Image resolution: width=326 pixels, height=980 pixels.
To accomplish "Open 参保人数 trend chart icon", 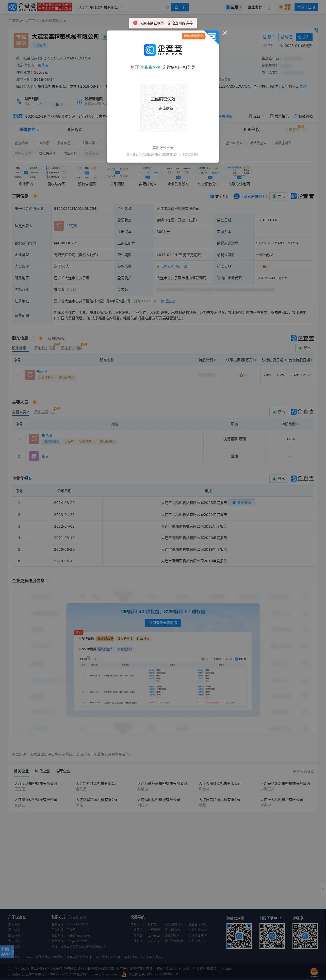I will [x=185, y=266].
